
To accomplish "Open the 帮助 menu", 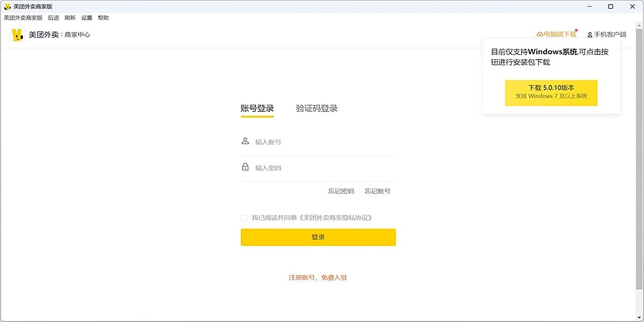I will pyautogui.click(x=103, y=18).
